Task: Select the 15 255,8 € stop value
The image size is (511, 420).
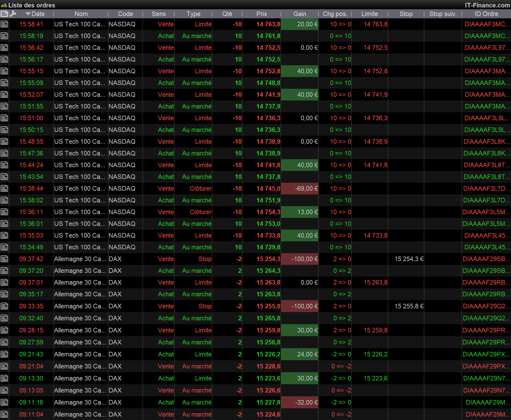Action: (409, 306)
